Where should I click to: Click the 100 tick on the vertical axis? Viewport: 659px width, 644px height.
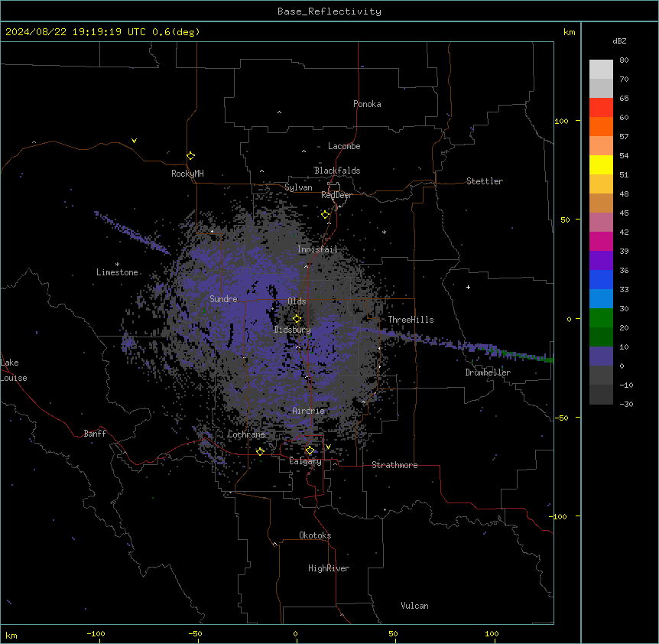coord(561,121)
